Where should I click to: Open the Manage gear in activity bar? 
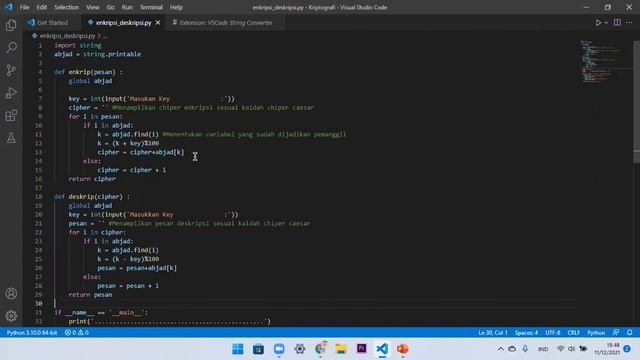tap(11, 316)
